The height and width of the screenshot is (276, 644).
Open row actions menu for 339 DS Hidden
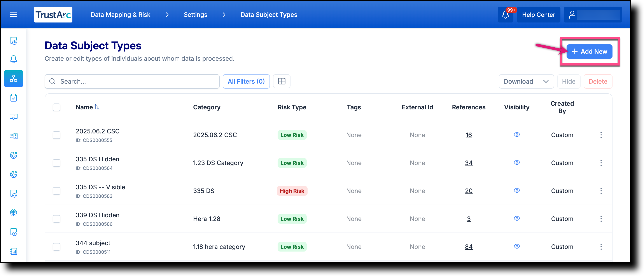pos(601,219)
